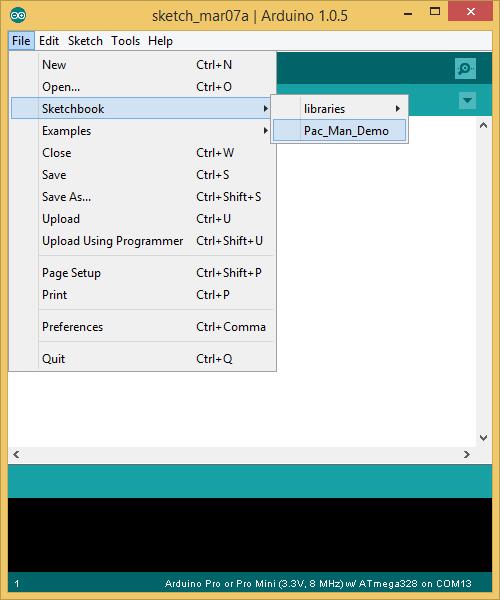Open Preferences from the File menu
The height and width of the screenshot is (600, 500).
point(142,327)
